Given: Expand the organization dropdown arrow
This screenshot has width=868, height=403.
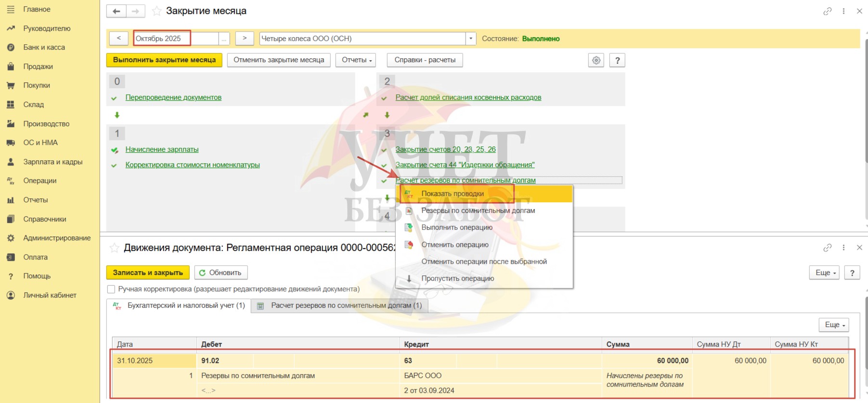Looking at the screenshot, I should pyautogui.click(x=470, y=39).
